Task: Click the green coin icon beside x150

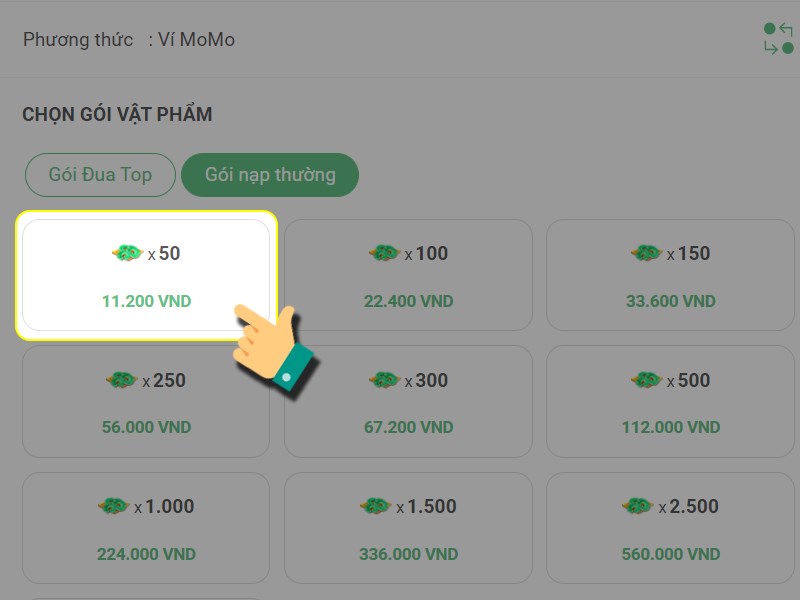Action: coord(646,254)
